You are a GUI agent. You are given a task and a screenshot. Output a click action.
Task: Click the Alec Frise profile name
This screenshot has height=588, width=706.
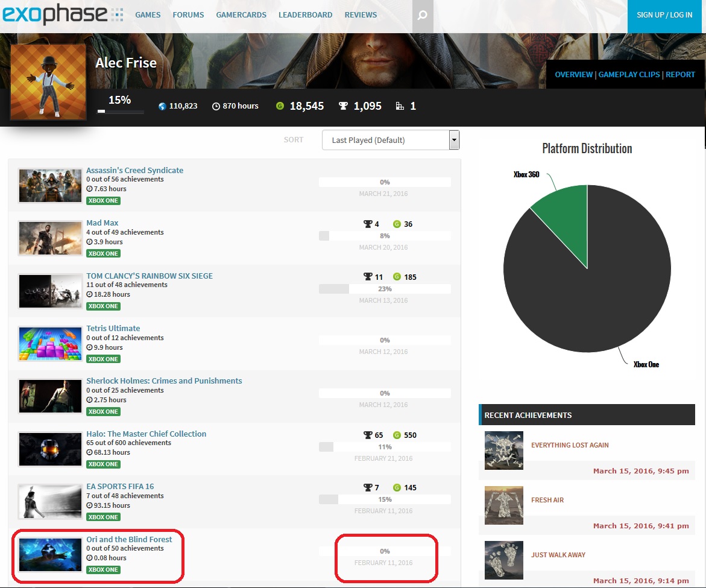[126, 63]
